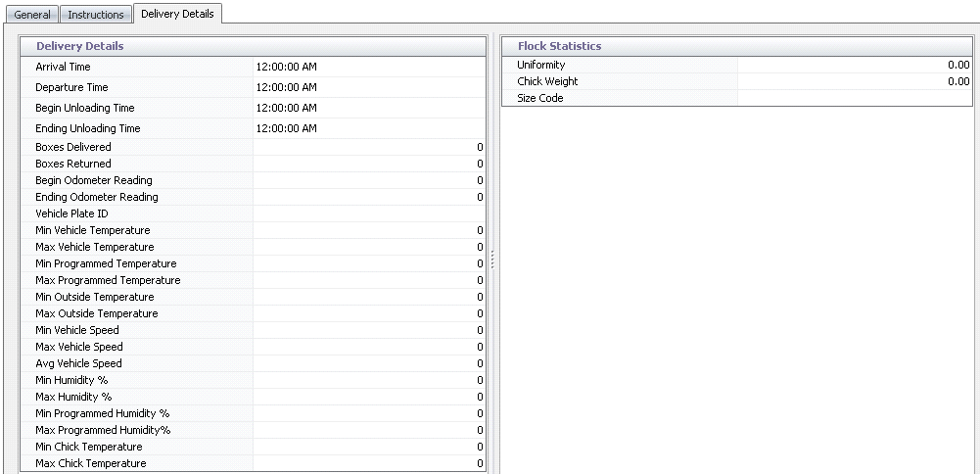This screenshot has height=474, width=980.
Task: Click the Boxes Delivered value cell
Action: [x=368, y=147]
